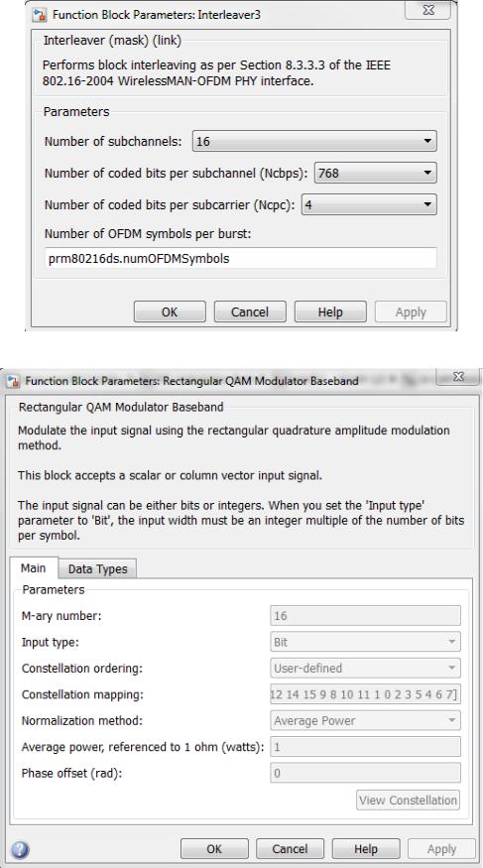Click the 'Normalization method:' label
This screenshot has height=868, width=483.
[80, 721]
